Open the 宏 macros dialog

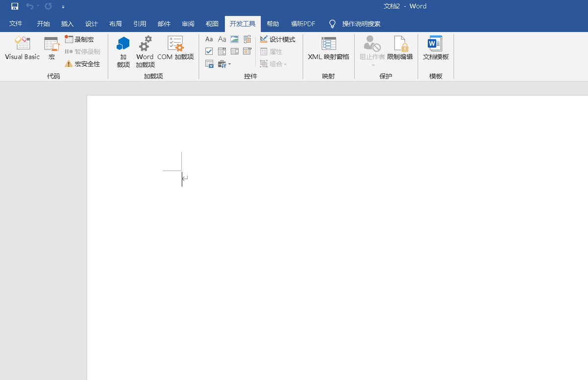click(51, 48)
